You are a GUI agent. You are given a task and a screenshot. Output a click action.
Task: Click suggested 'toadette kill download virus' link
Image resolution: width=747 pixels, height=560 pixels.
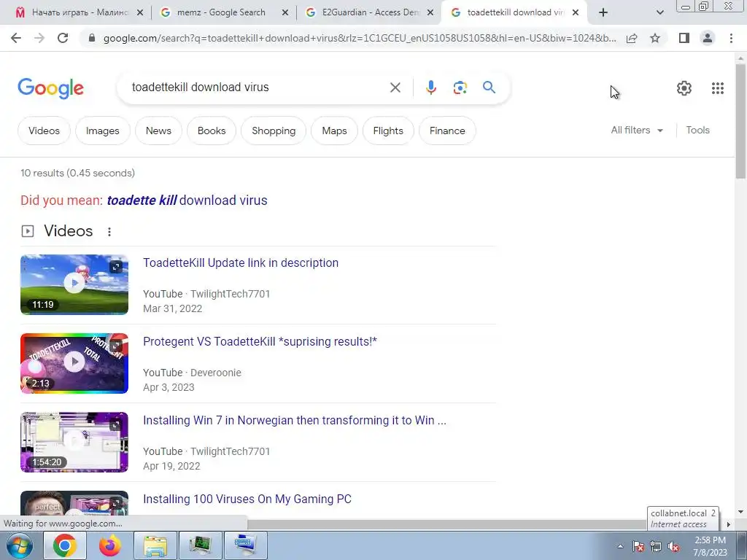pyautogui.click(x=187, y=201)
